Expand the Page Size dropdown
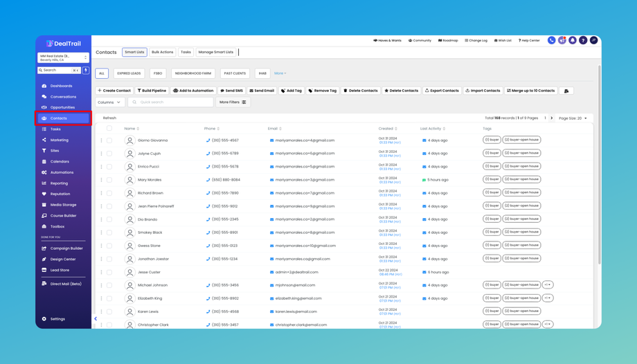The image size is (637, 364). pos(573,118)
